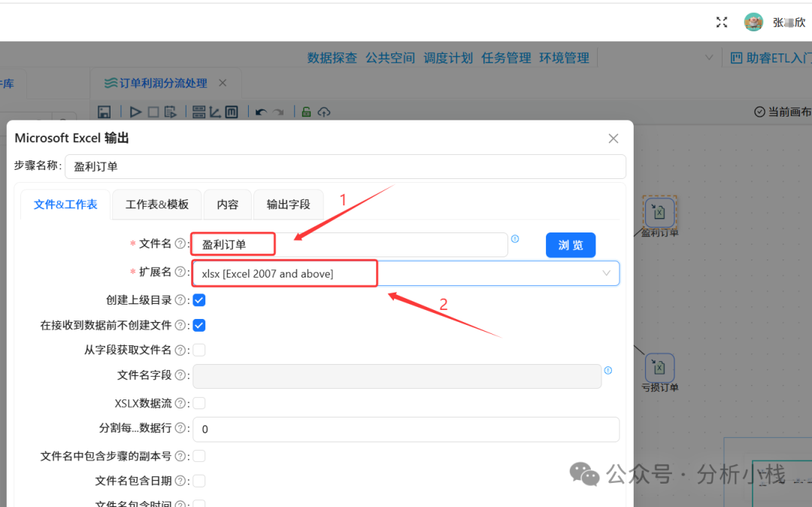812x507 pixels.
Task: Click the info icon beside the 文件名字段 field
Action: (608, 370)
